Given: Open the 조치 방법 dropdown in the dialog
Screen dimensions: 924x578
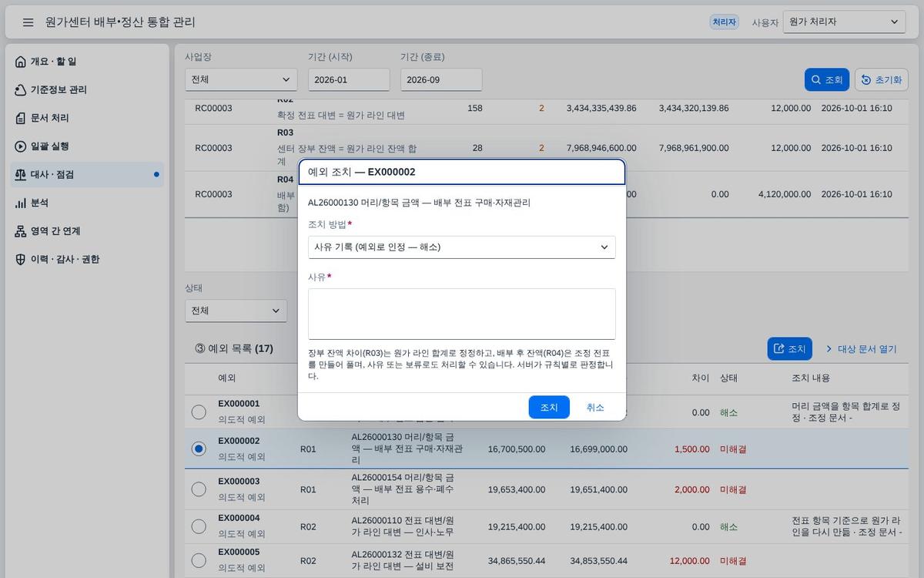Looking at the screenshot, I should (462, 247).
